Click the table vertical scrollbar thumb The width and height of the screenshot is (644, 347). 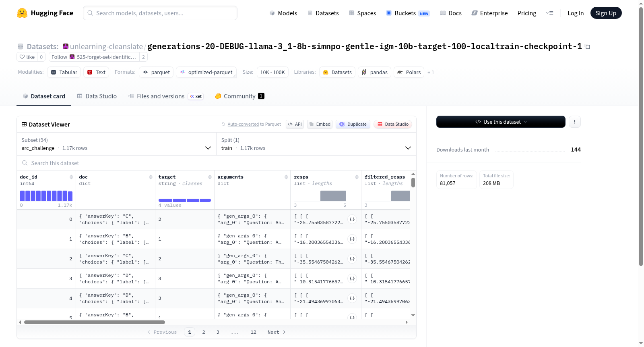click(413, 183)
